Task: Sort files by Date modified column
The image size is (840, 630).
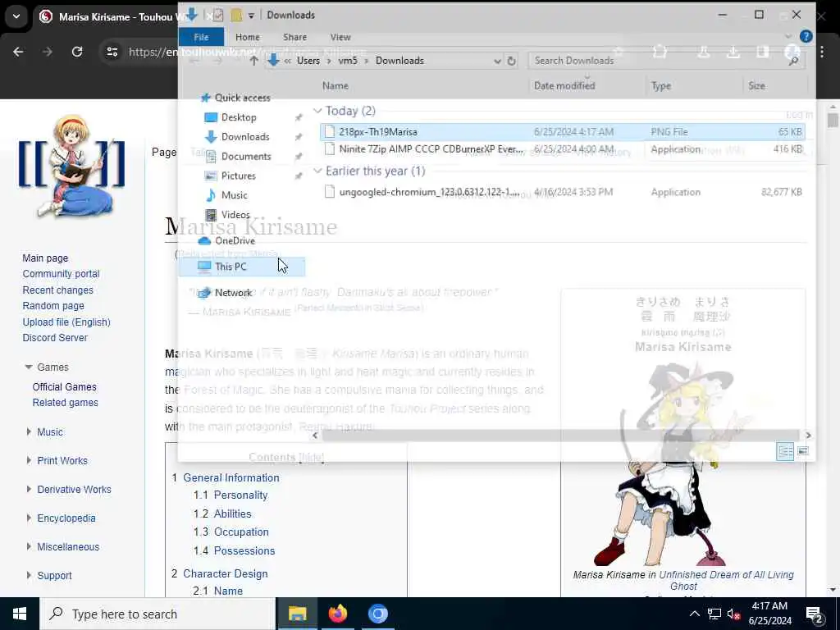Action: click(564, 85)
